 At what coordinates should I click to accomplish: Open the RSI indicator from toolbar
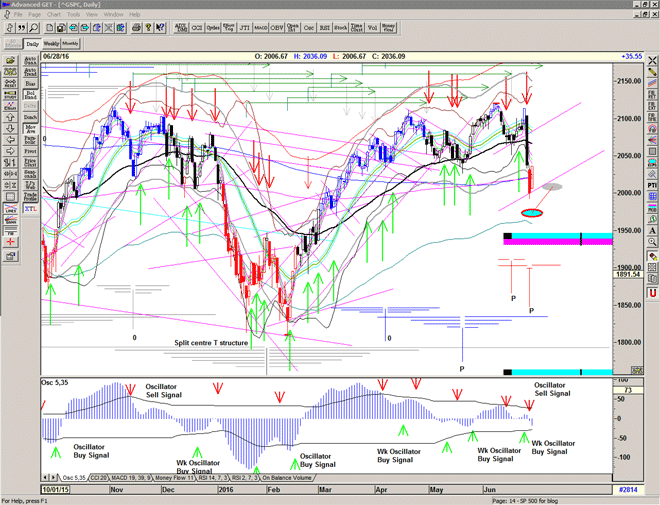point(327,29)
